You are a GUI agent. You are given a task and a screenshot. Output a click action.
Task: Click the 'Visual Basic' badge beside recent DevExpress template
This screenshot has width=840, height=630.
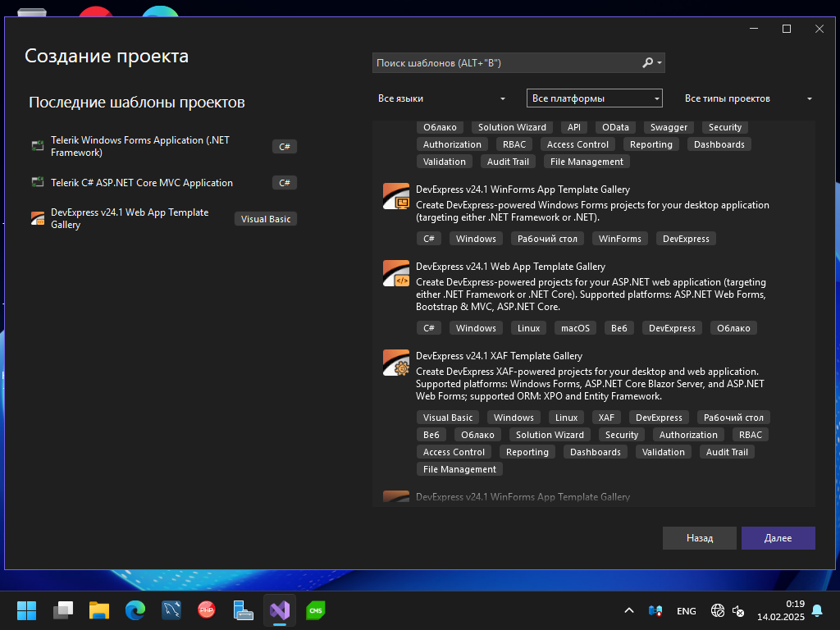click(266, 218)
